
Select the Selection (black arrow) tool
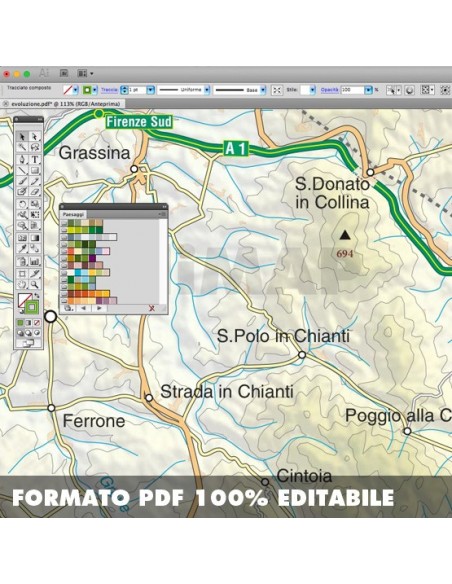pos(22,137)
